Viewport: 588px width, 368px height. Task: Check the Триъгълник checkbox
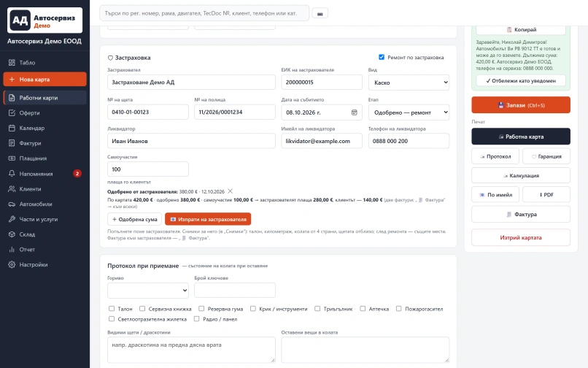pyautogui.click(x=317, y=309)
